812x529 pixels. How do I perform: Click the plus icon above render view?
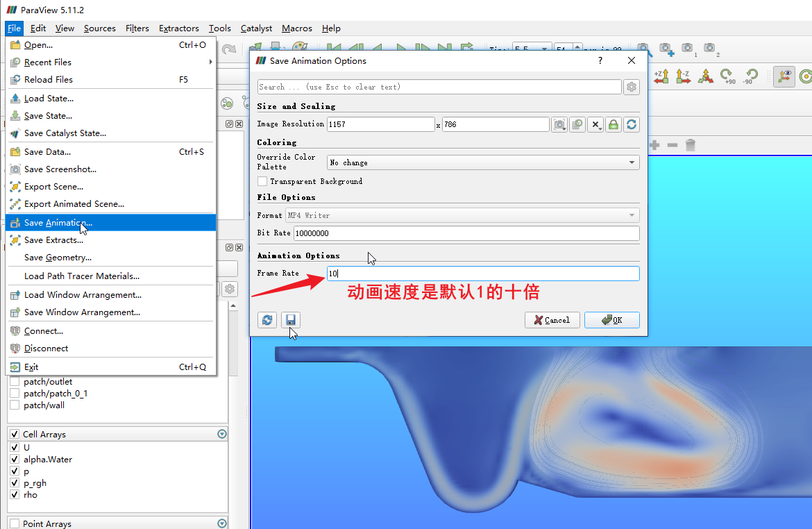tap(654, 145)
